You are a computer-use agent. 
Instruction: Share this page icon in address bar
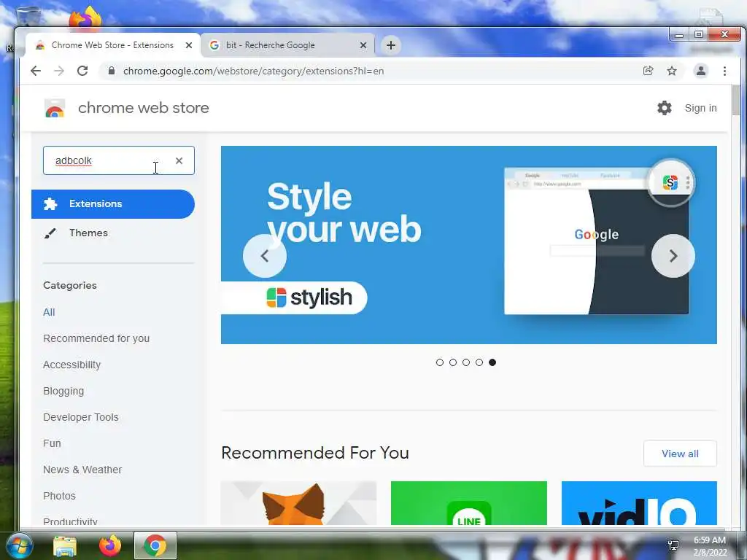click(x=648, y=71)
